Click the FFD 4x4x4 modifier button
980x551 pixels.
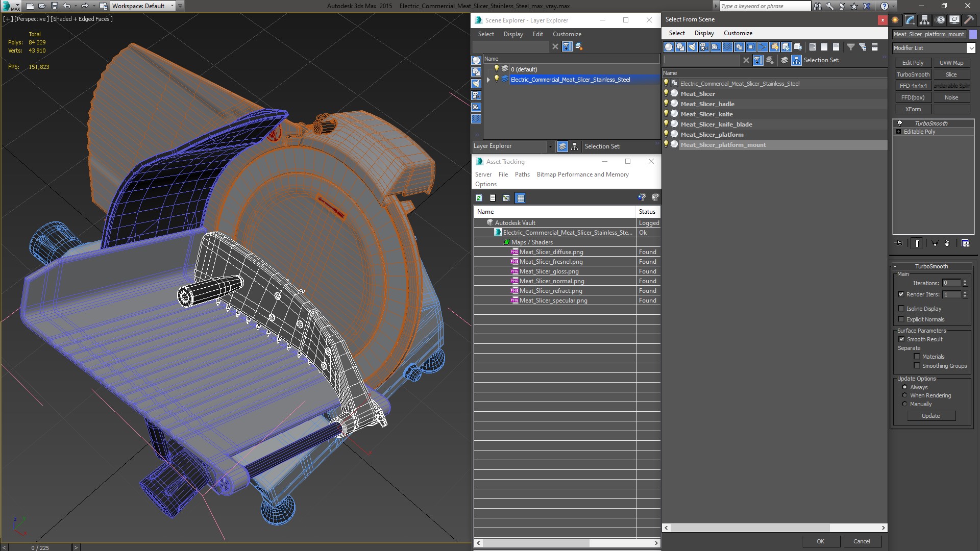point(913,86)
